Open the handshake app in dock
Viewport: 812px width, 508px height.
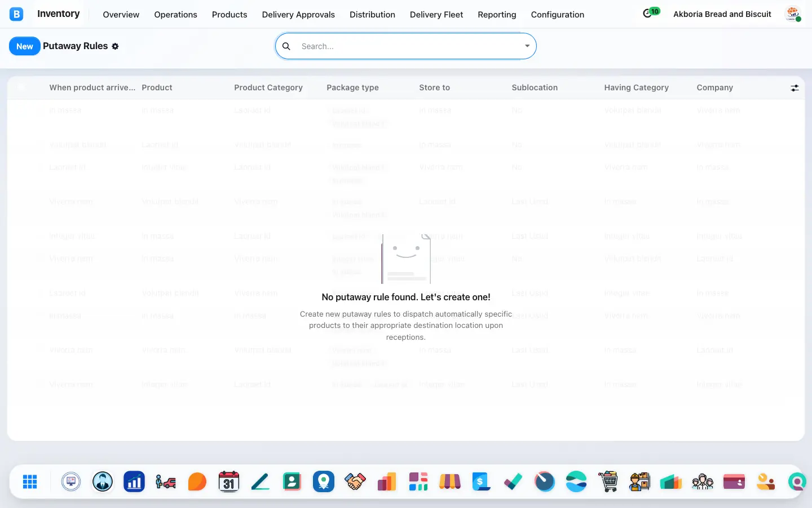355,481
